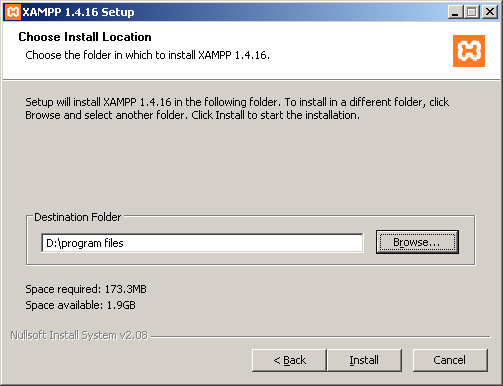503x386 pixels.
Task: Close the XAMPP Setup window
Action: [x=490, y=12]
